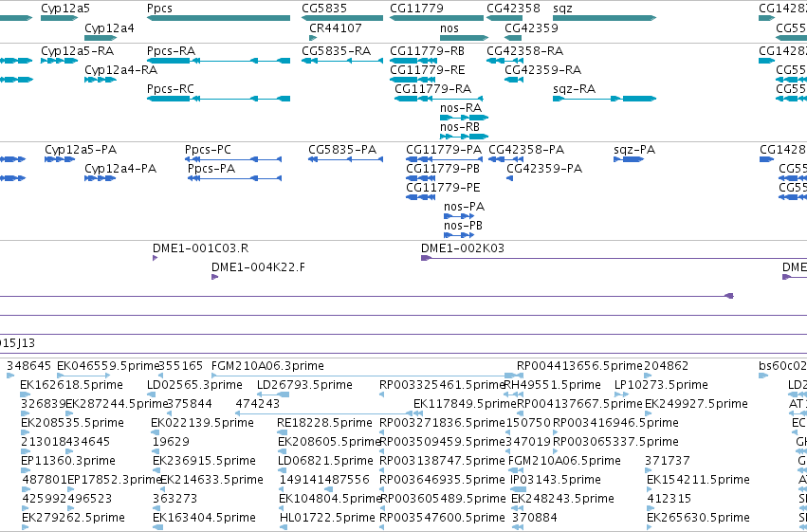The width and height of the screenshot is (807, 532).
Task: Select the sqz-PA protein feature
Action: [629, 159]
